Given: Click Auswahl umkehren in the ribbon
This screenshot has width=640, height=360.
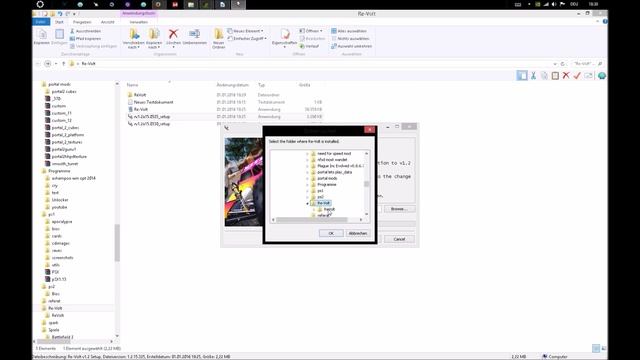Looking at the screenshot, I should [351, 46].
